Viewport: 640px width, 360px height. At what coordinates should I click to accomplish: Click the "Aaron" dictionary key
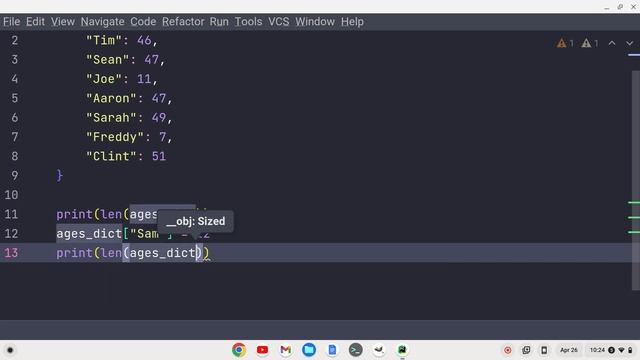pyautogui.click(x=111, y=98)
